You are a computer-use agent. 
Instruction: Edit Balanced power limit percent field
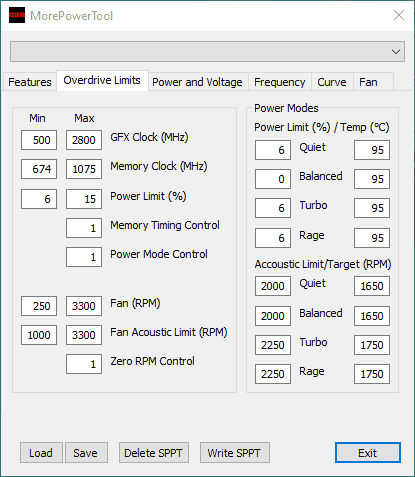pyautogui.click(x=273, y=179)
